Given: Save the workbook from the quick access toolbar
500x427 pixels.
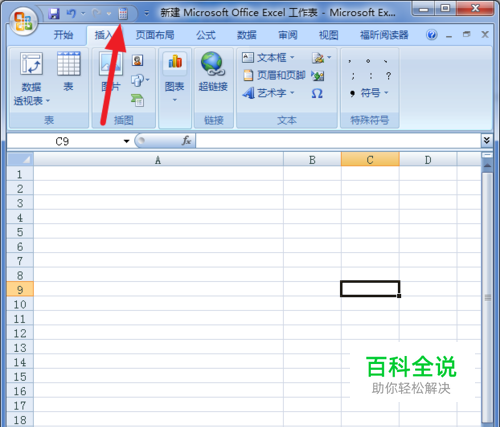Looking at the screenshot, I should (x=54, y=14).
